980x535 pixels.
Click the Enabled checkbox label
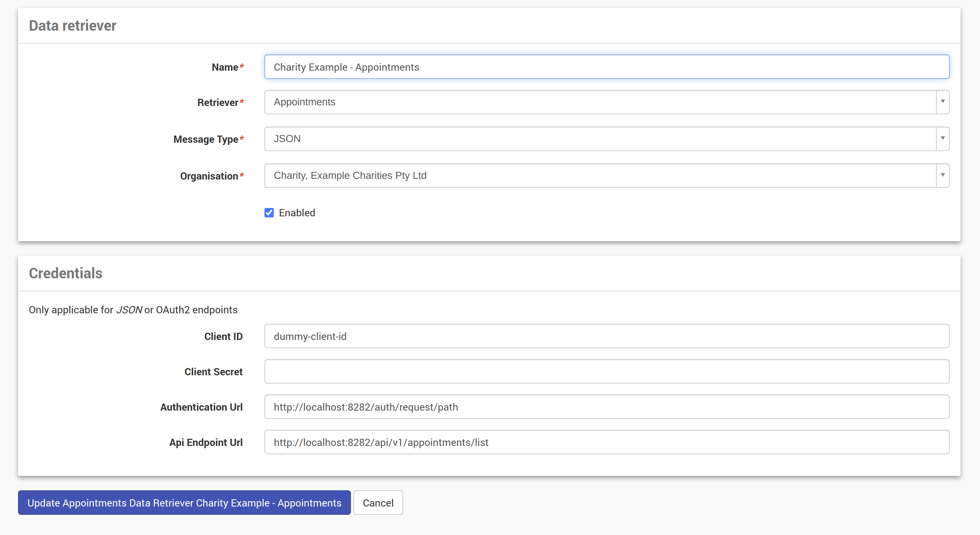[297, 213]
